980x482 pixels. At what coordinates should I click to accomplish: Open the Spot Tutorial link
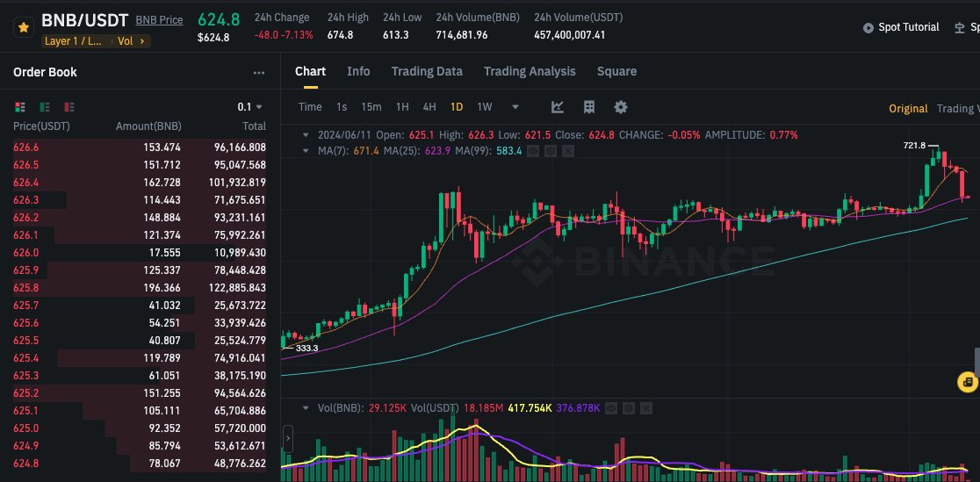(x=909, y=27)
